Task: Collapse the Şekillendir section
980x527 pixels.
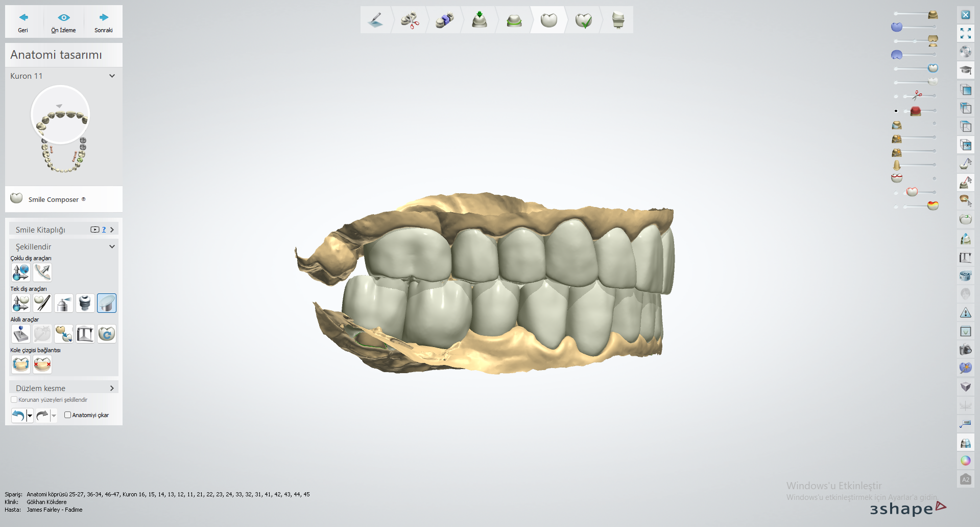Action: (x=112, y=246)
